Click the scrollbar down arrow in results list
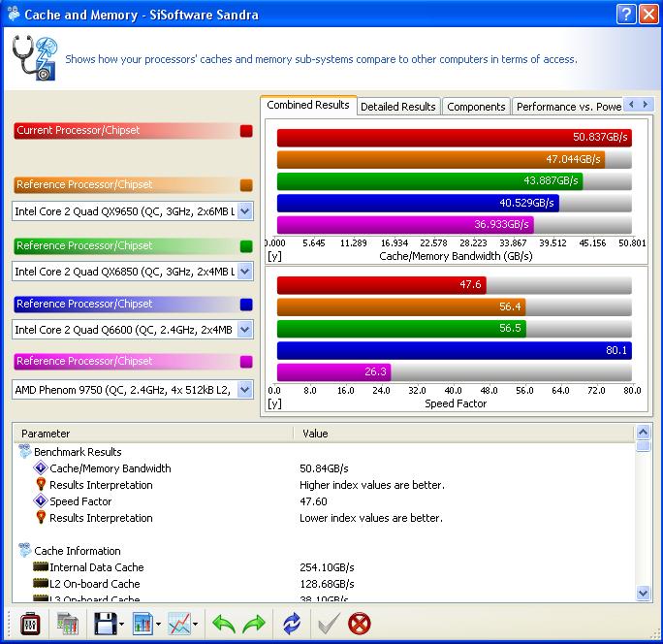The image size is (663, 644). point(643,594)
